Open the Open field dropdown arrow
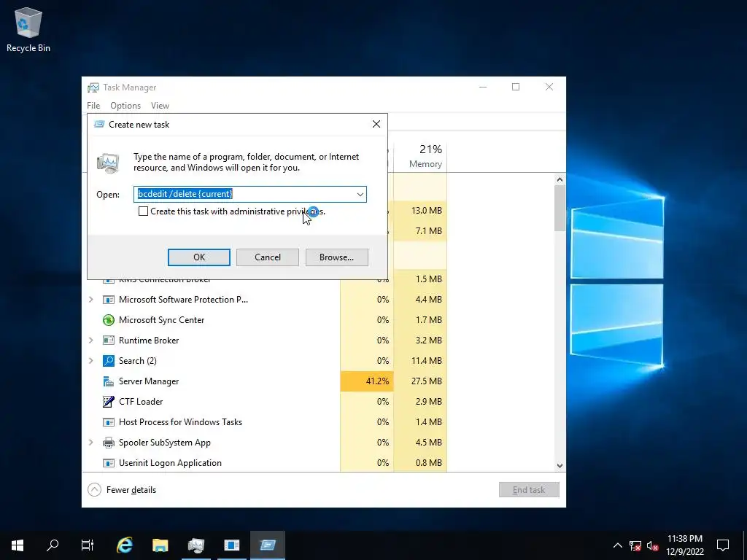The width and height of the screenshot is (747, 560). 360,194
